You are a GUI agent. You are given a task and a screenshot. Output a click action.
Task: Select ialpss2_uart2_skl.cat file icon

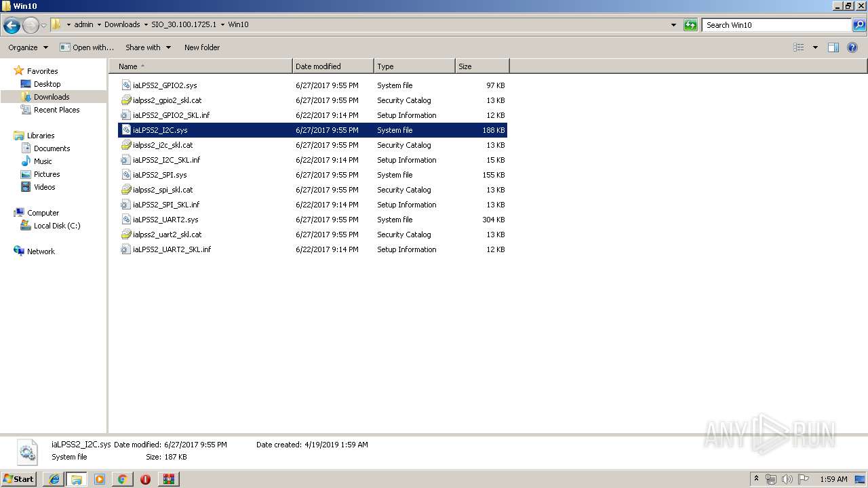coord(125,235)
